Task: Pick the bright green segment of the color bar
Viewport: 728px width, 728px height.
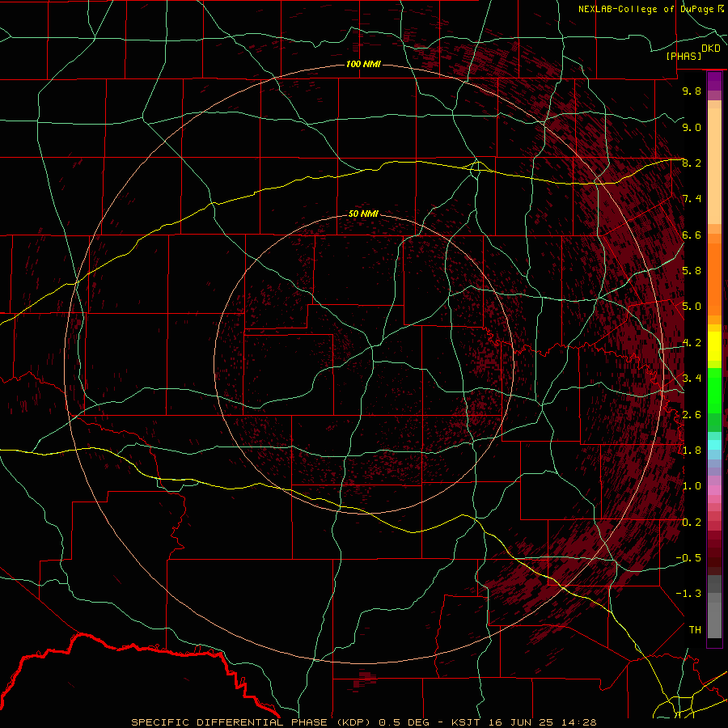Action: pos(714,390)
